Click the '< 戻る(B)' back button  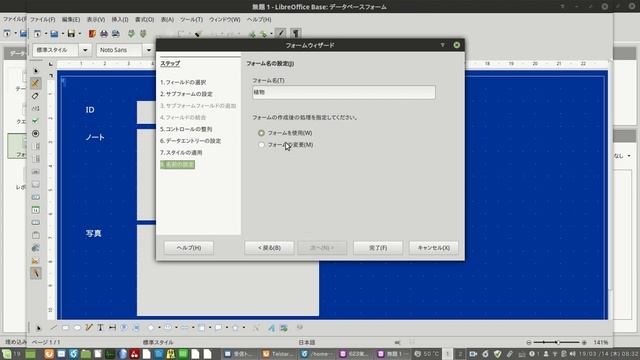(x=269, y=248)
